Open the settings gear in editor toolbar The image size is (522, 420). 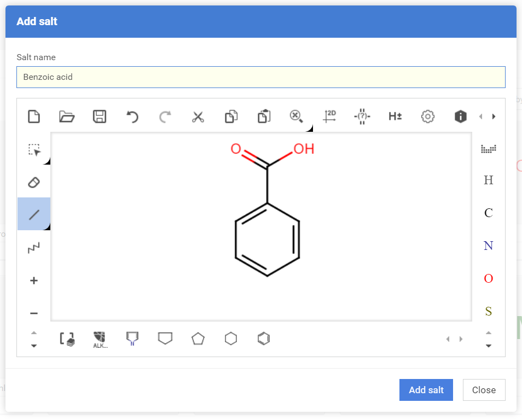coord(428,116)
